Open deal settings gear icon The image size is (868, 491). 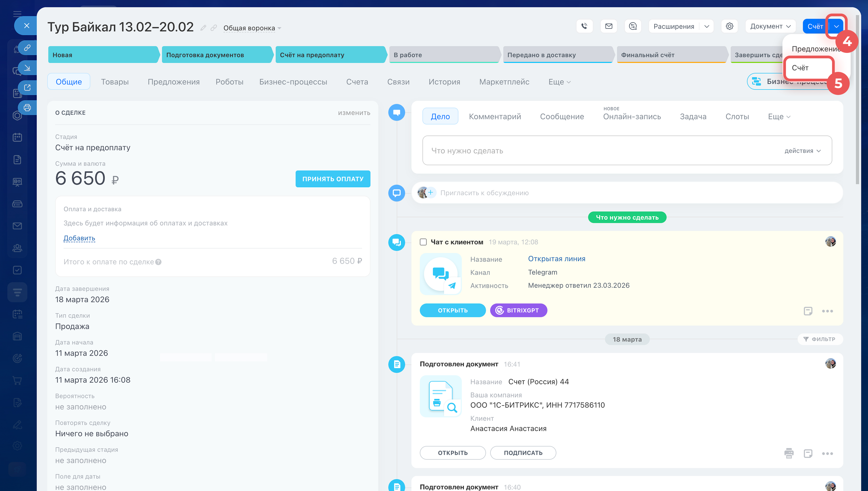pyautogui.click(x=729, y=26)
